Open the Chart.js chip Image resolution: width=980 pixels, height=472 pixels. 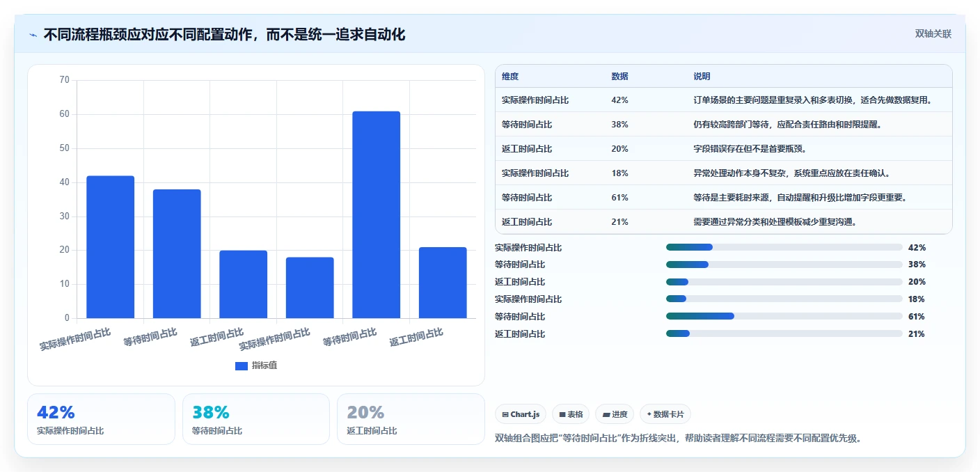tap(521, 414)
